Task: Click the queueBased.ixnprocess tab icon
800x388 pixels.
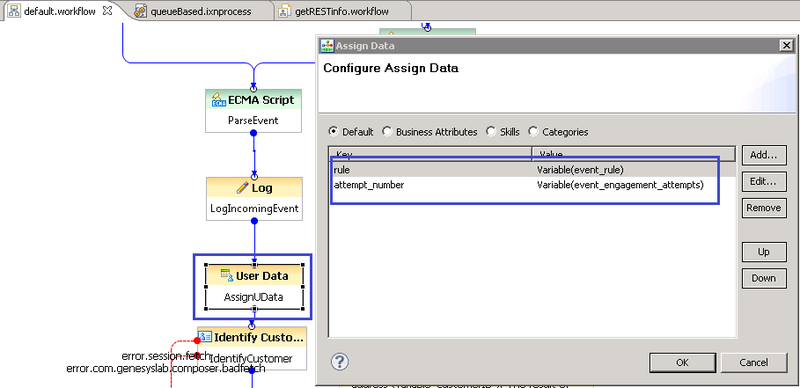Action: (x=140, y=11)
